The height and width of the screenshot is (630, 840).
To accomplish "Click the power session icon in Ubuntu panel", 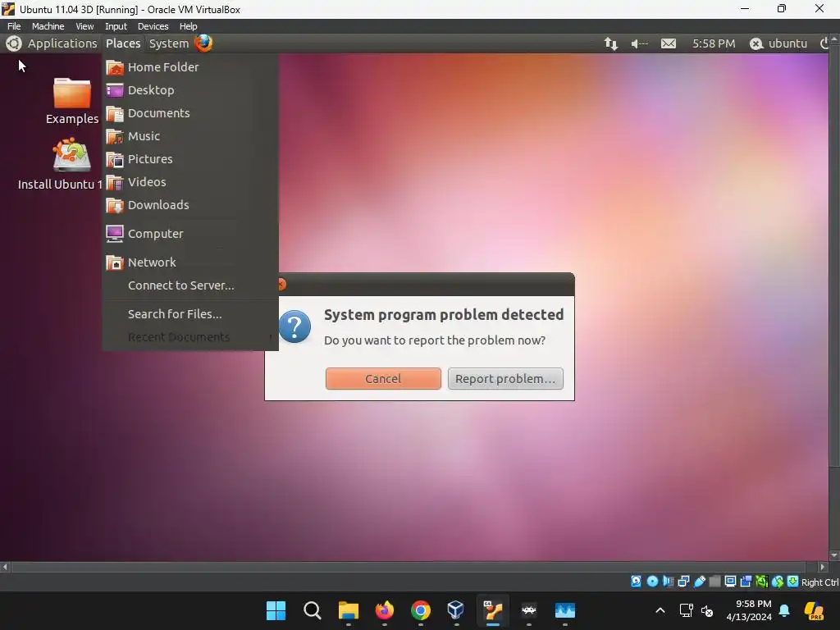I will coord(825,43).
